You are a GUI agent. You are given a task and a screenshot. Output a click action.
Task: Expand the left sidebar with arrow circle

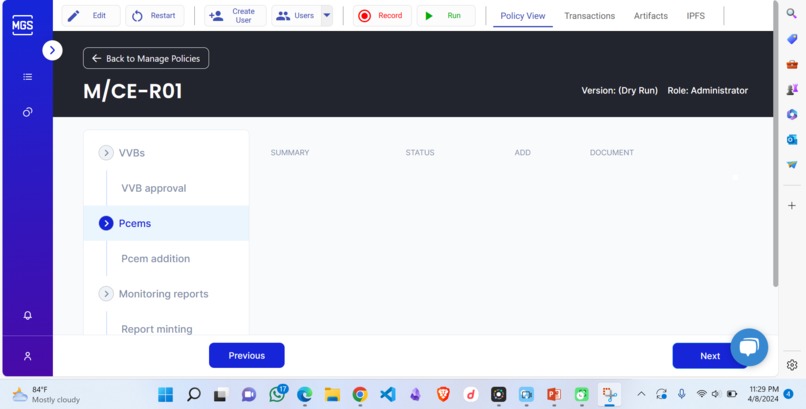[x=52, y=50]
